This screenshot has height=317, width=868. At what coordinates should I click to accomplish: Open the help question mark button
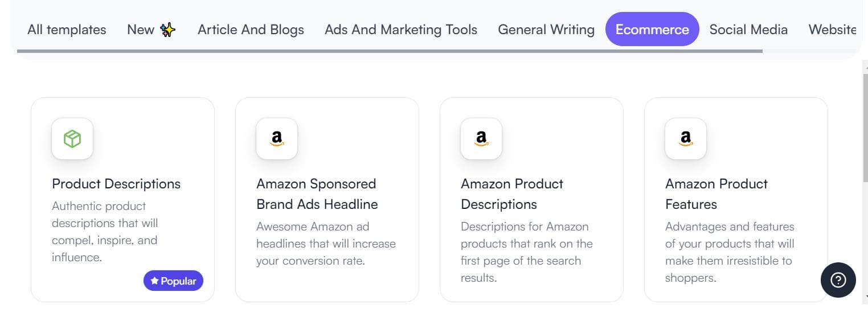coord(838,280)
